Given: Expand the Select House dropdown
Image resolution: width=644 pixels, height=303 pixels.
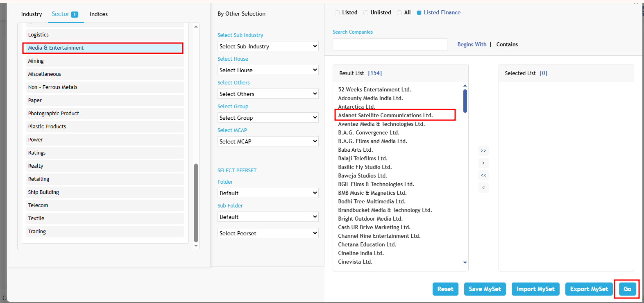Looking at the screenshot, I should coord(268,70).
